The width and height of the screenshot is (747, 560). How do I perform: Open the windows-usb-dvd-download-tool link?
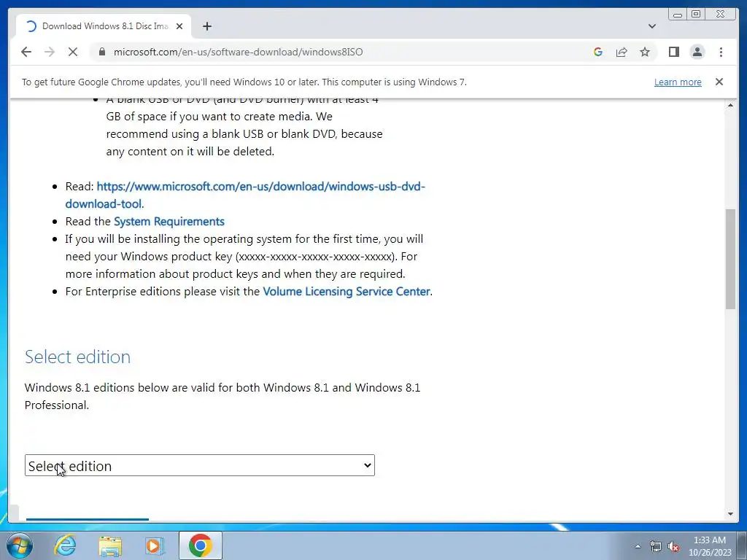[x=245, y=195]
